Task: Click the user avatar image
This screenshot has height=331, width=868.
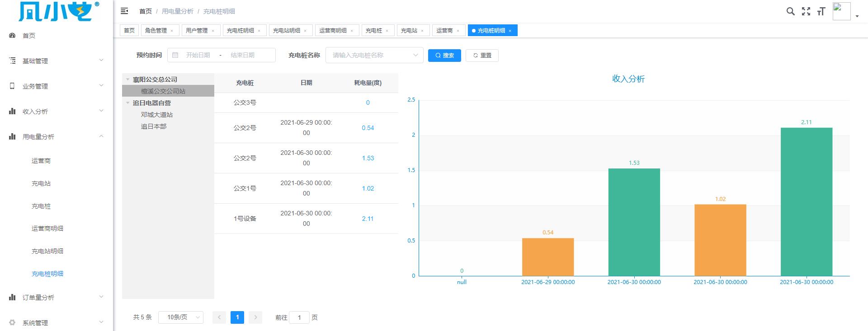Action: tap(841, 11)
